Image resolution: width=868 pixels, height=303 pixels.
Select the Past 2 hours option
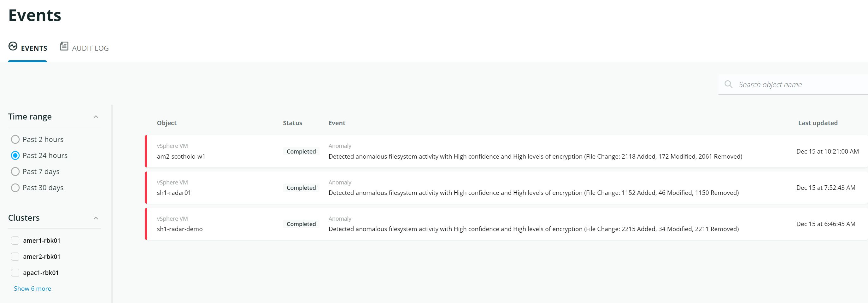(15, 139)
